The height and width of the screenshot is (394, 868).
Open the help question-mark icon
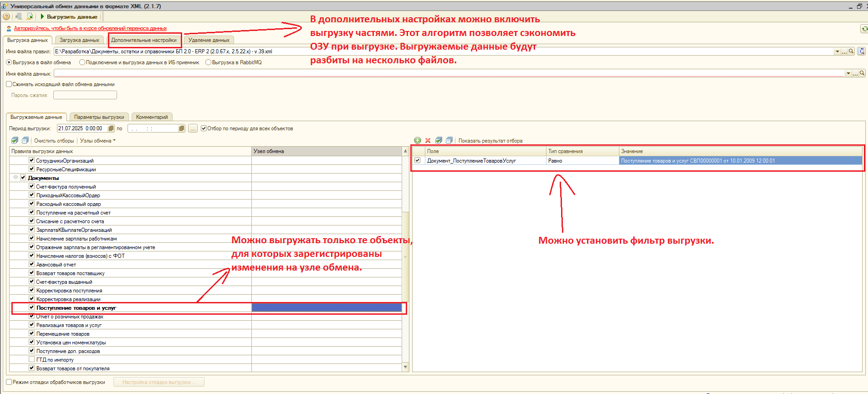[x=6, y=16]
